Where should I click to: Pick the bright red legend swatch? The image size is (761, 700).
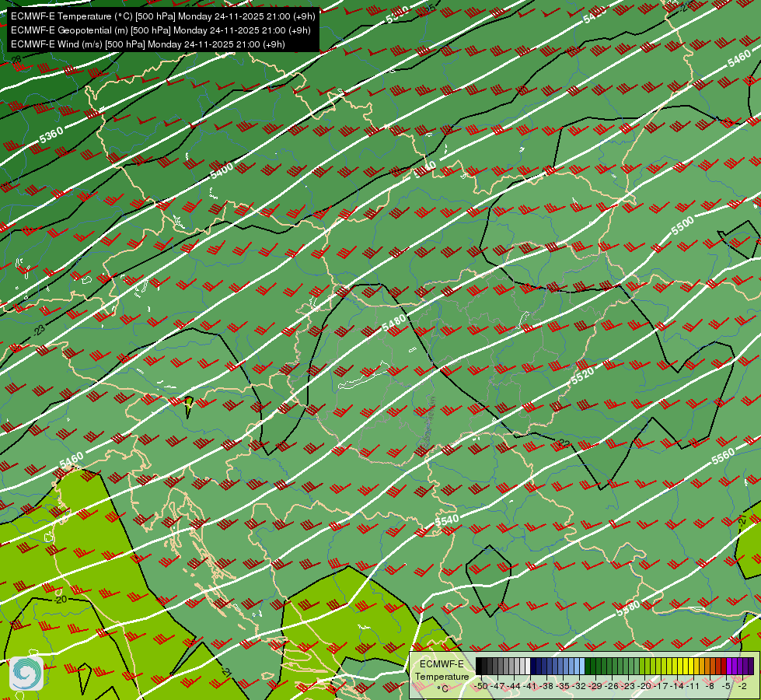tap(724, 666)
